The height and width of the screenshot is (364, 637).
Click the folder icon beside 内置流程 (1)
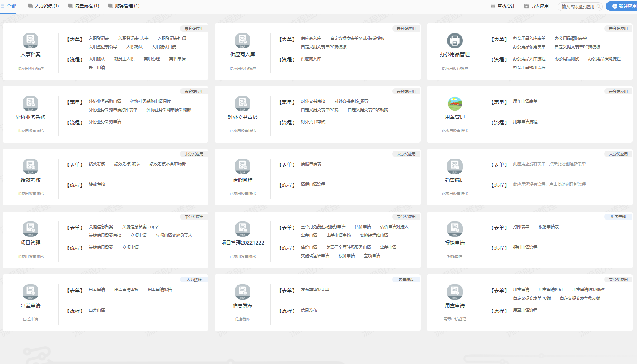pyautogui.click(x=70, y=6)
